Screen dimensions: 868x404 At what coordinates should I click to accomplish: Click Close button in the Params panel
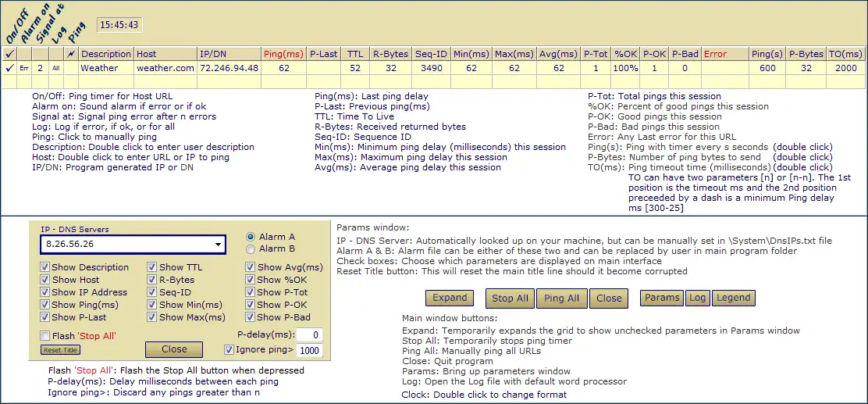point(174,349)
